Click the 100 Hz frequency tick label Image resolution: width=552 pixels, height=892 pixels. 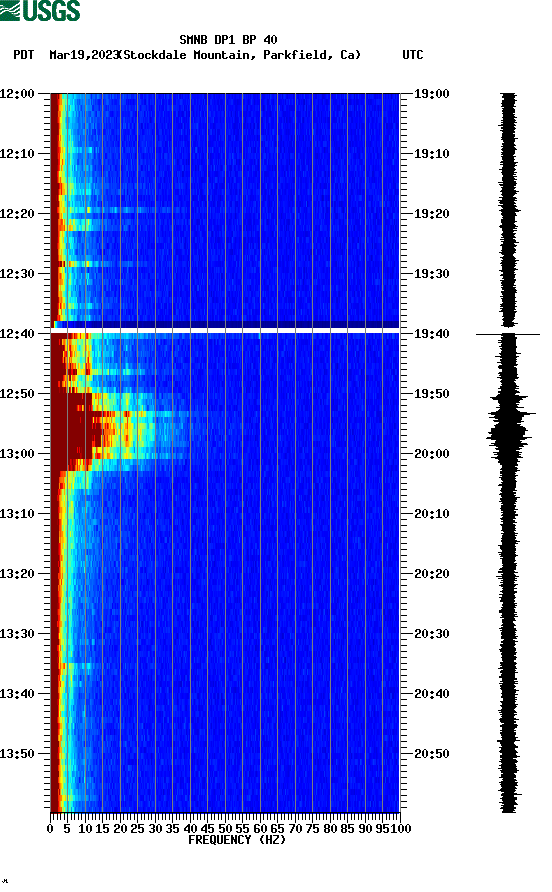(x=401, y=829)
